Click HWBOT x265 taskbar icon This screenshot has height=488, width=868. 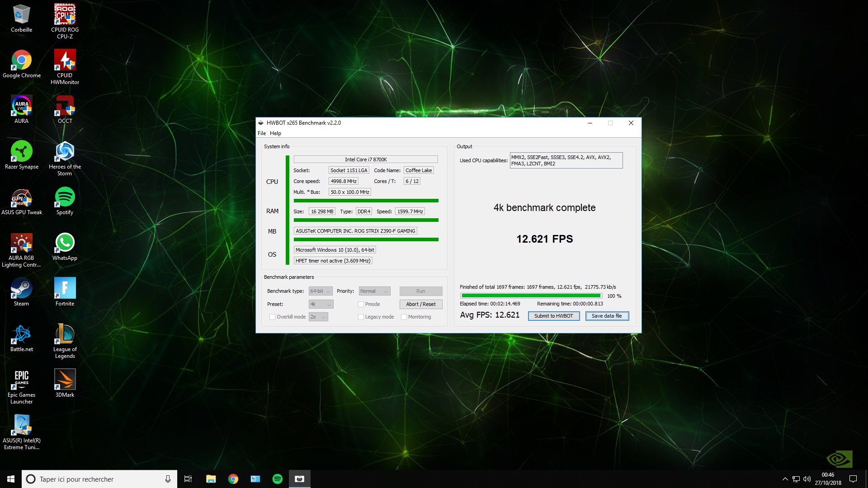point(299,479)
